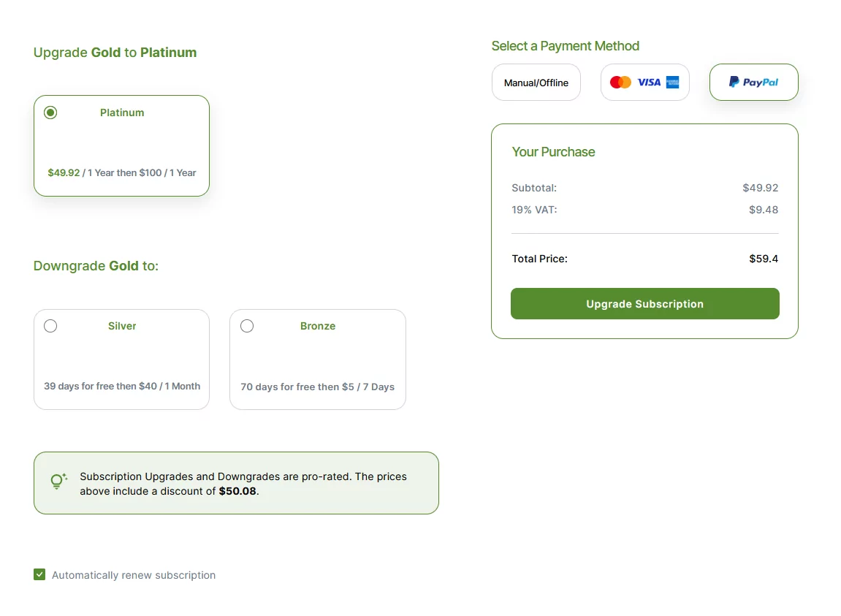
Task: Click the Silver plan card title
Action: pyautogui.click(x=122, y=326)
